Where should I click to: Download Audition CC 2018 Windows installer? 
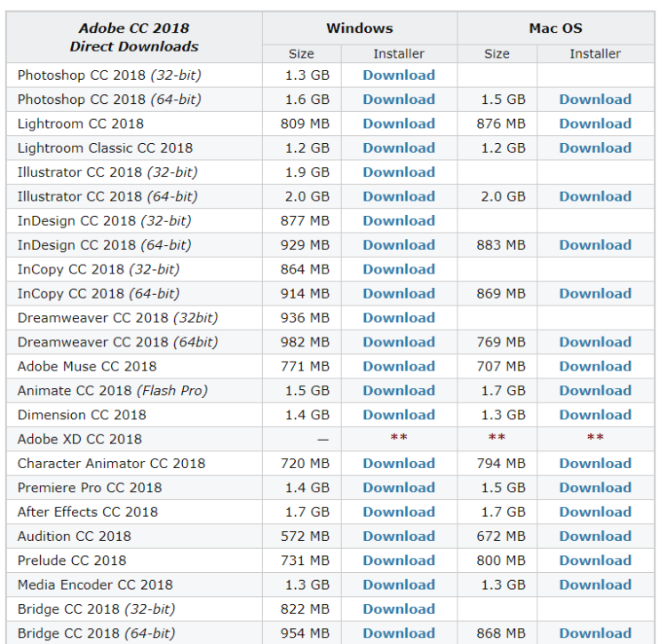tap(399, 537)
